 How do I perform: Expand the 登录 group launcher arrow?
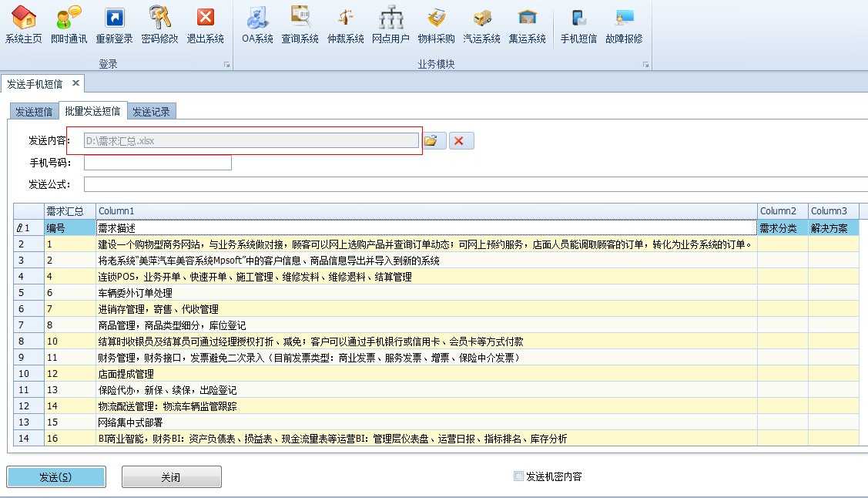click(227, 65)
